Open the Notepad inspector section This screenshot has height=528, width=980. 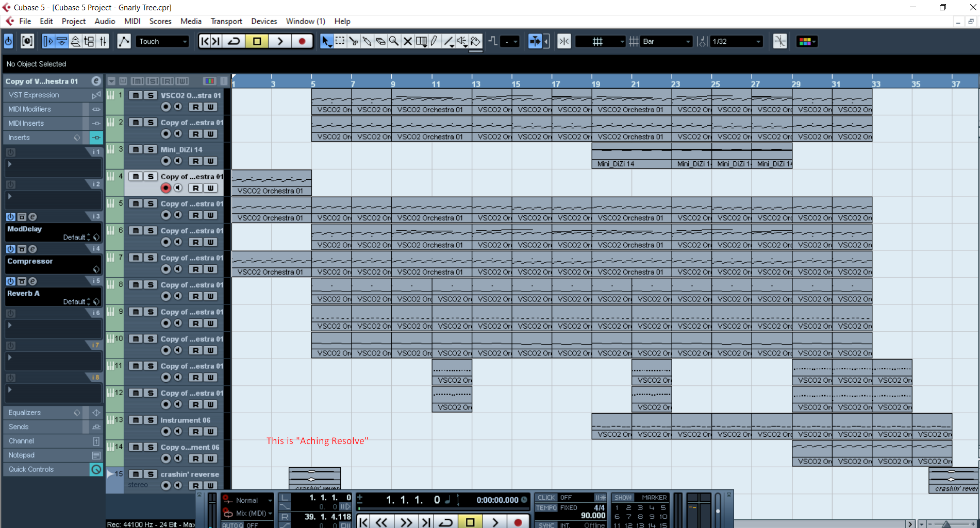tap(53, 455)
